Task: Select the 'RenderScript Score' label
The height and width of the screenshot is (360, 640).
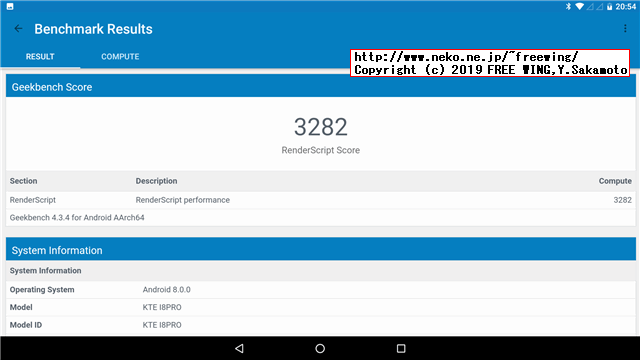Action: pos(321,150)
